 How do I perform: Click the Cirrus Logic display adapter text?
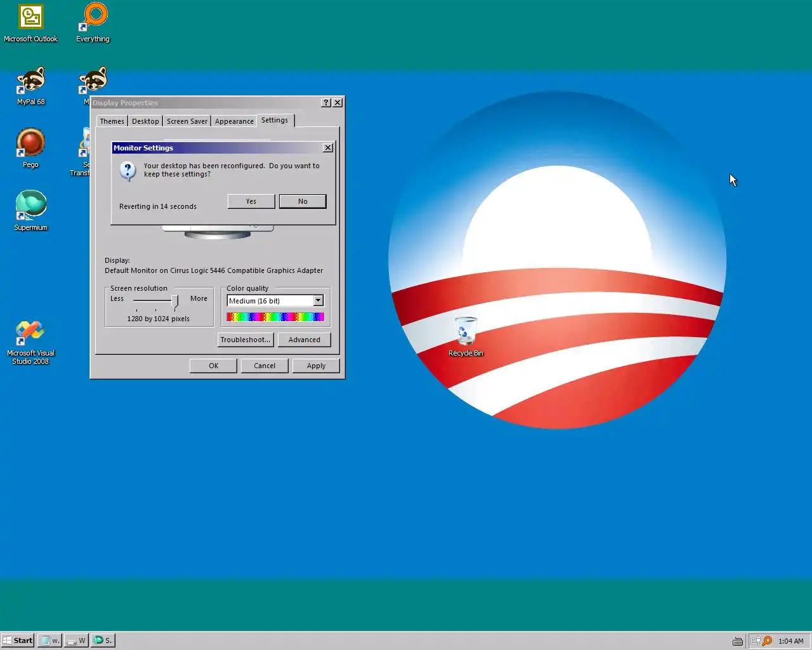point(214,270)
